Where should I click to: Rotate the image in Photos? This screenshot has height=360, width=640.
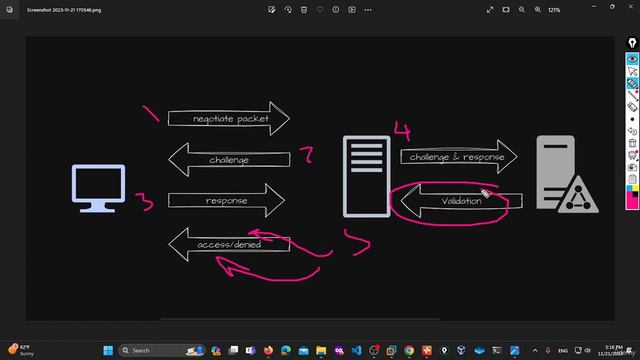pyautogui.click(x=288, y=10)
